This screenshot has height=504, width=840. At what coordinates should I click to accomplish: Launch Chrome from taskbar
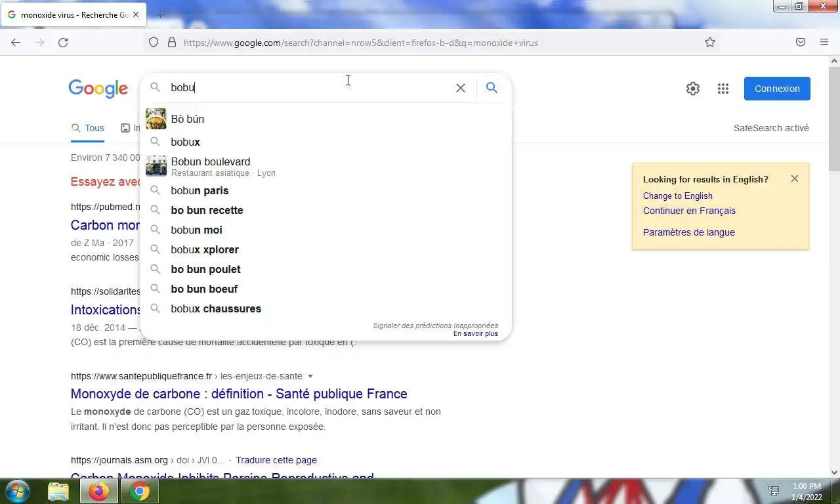pyautogui.click(x=139, y=492)
